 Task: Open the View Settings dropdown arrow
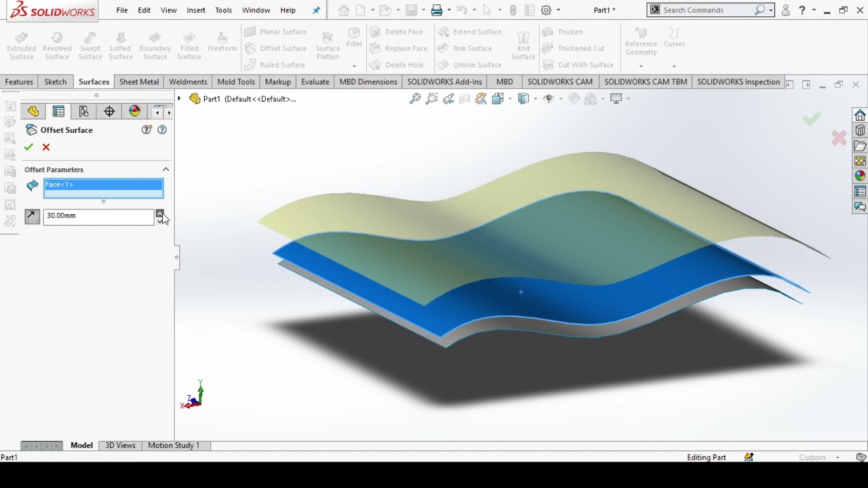(x=628, y=99)
